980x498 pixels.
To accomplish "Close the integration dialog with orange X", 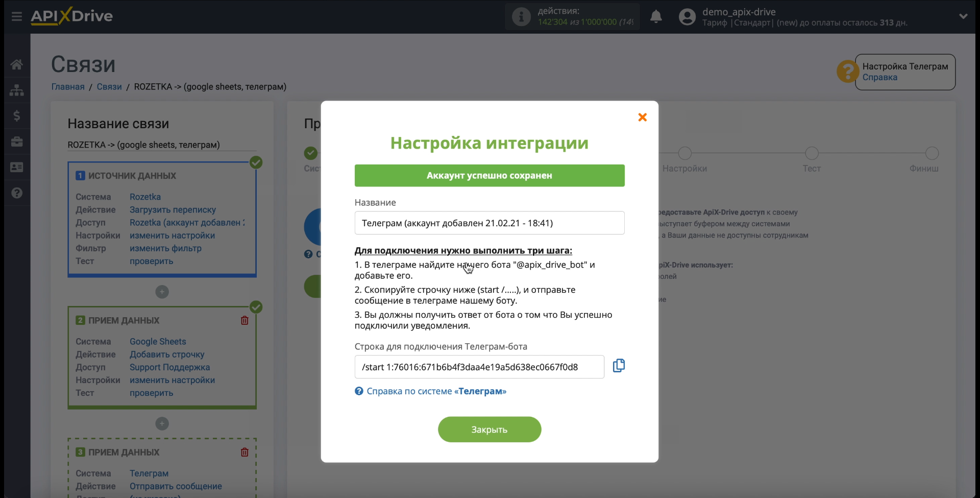I will (643, 117).
